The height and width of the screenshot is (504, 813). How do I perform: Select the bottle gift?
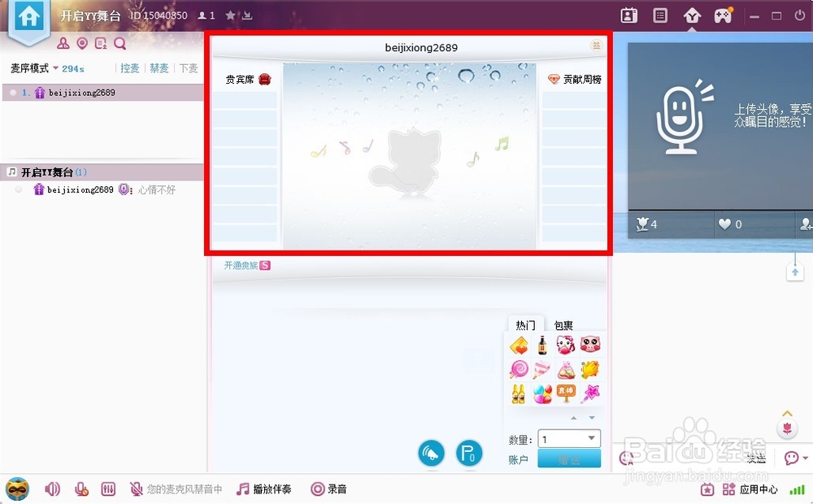541,345
